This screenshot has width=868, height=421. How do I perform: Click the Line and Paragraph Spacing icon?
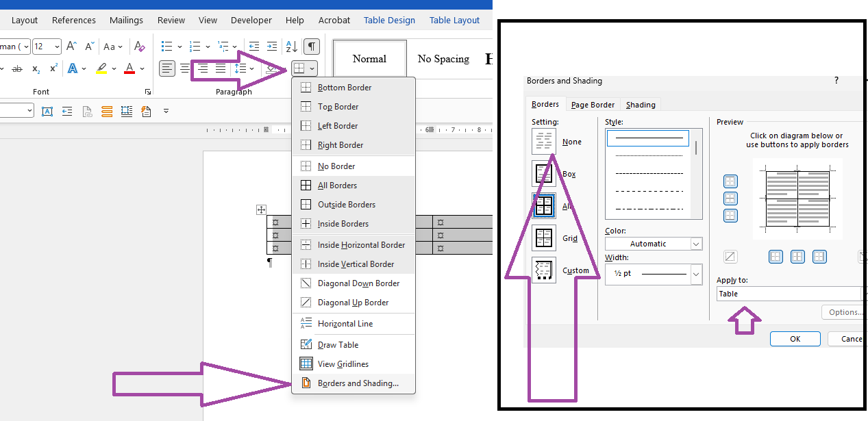(x=240, y=68)
